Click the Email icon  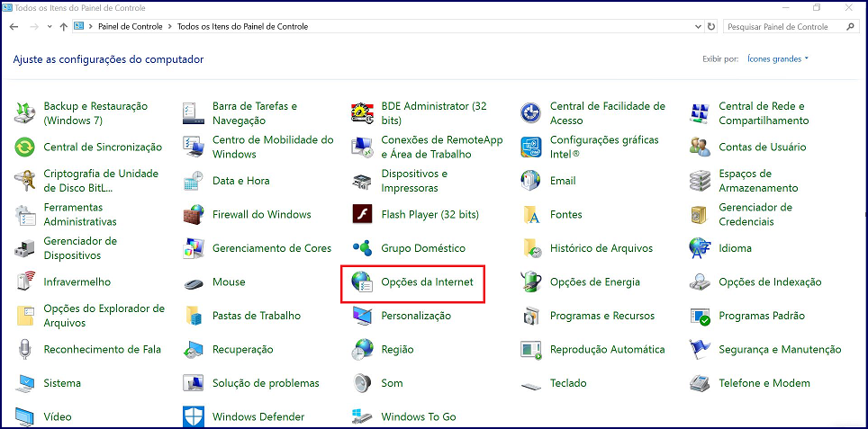(531, 181)
